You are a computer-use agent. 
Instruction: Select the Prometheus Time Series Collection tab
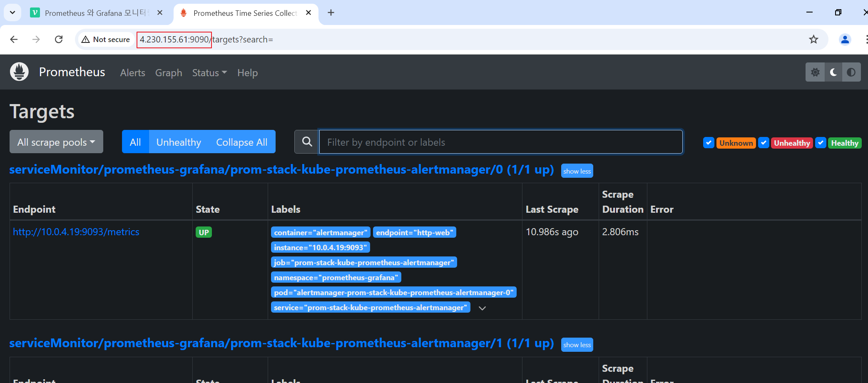(246, 13)
